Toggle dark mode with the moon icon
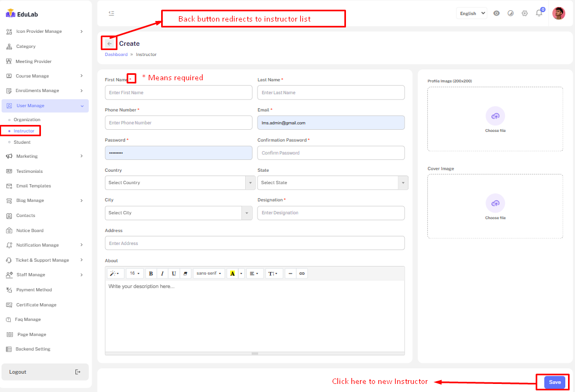The image size is (575, 392). 510,13
